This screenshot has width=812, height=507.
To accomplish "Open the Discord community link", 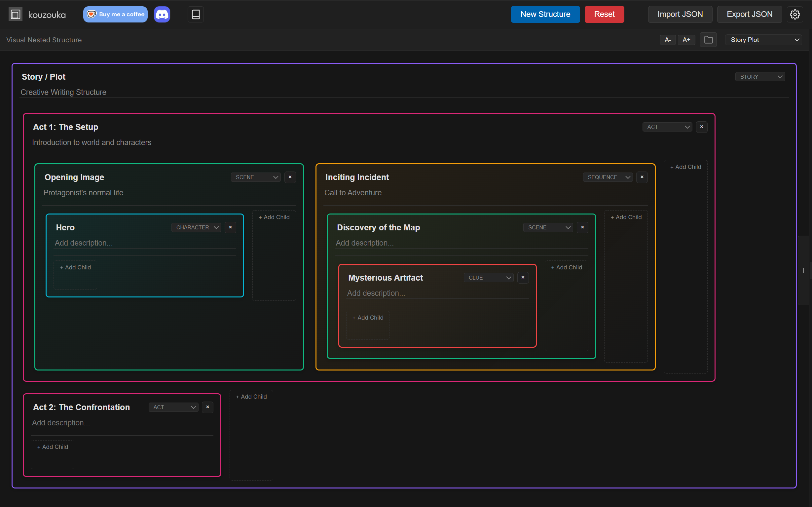I will pos(162,14).
